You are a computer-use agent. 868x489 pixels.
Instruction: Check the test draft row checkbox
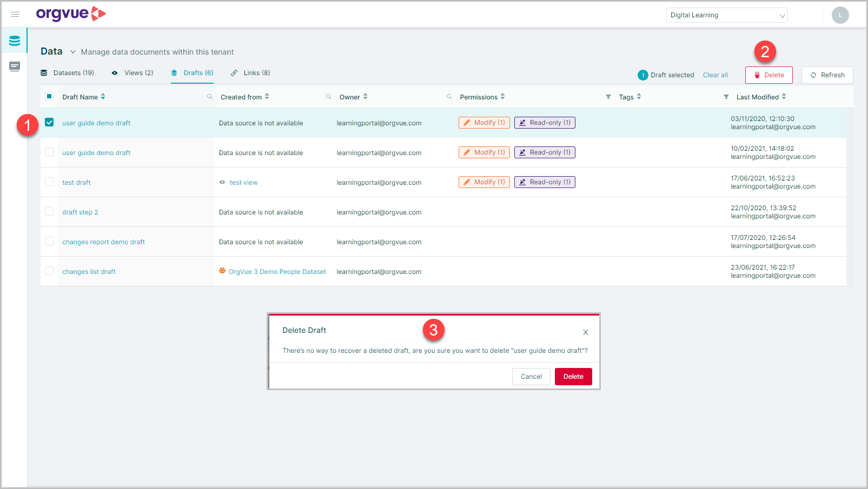[x=49, y=182]
